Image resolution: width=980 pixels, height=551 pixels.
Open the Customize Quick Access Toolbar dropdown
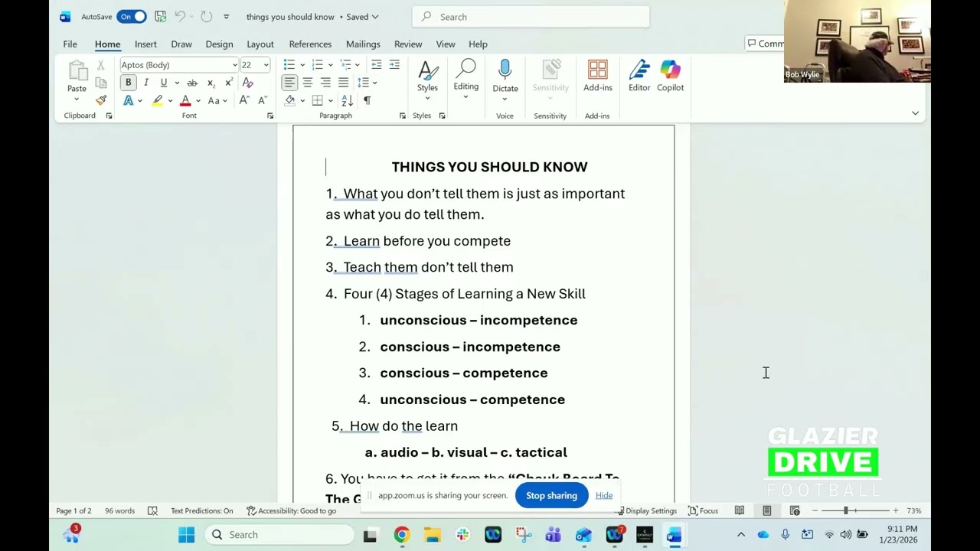(226, 17)
